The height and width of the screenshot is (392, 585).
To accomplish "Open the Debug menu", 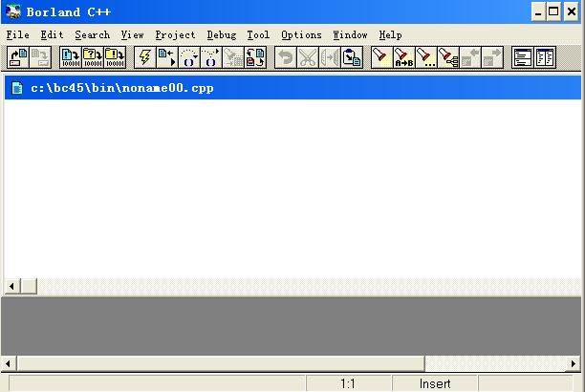I will [x=221, y=35].
